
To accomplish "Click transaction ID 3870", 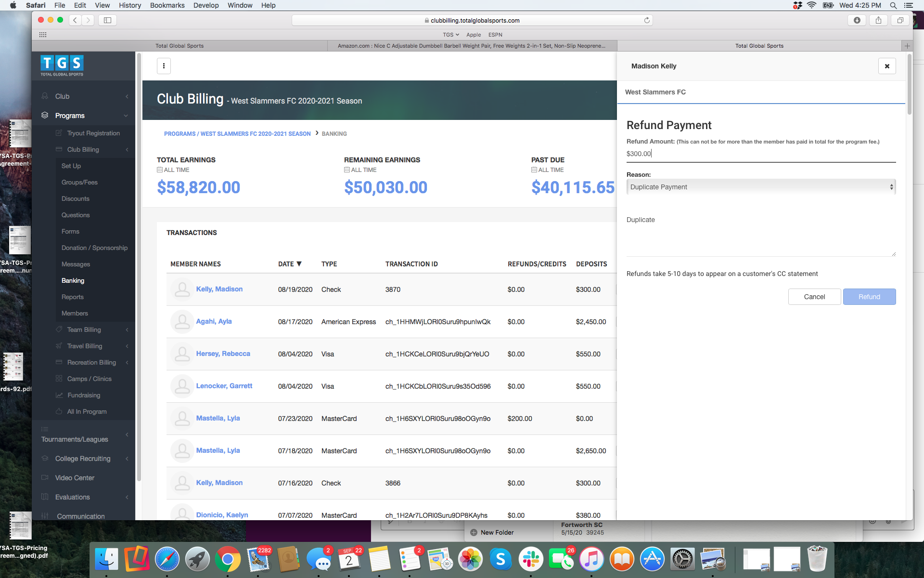I will 393,289.
